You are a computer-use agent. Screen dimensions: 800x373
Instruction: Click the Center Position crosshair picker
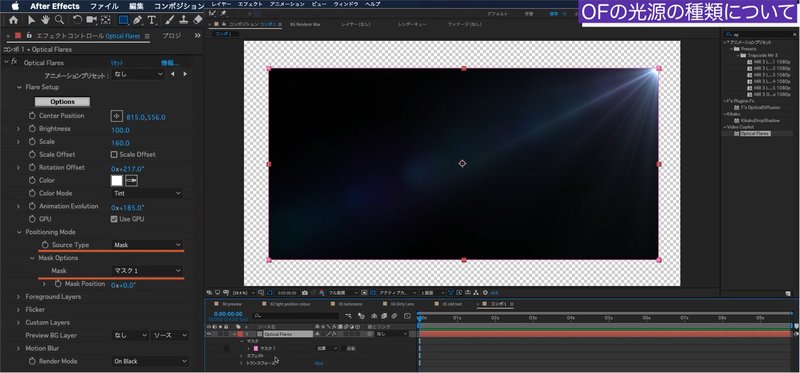(x=116, y=116)
